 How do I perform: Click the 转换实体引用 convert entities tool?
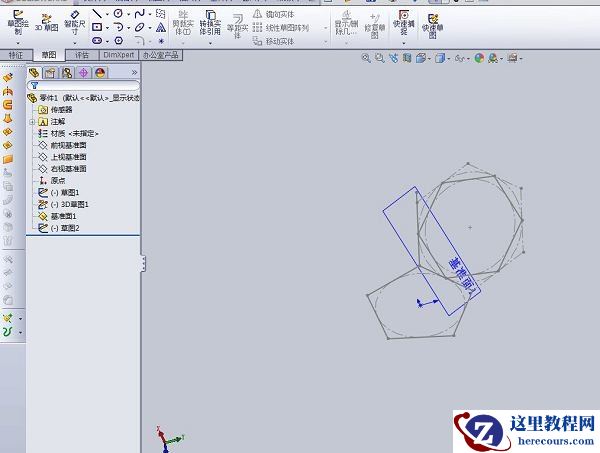tap(210, 22)
